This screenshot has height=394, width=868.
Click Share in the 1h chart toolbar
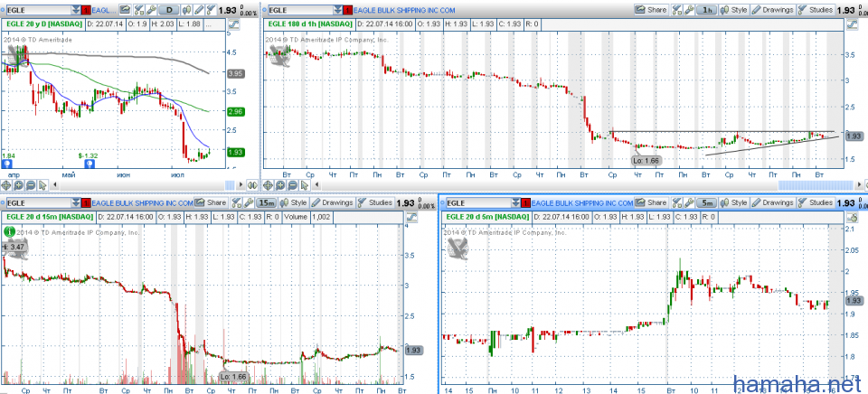point(651,10)
